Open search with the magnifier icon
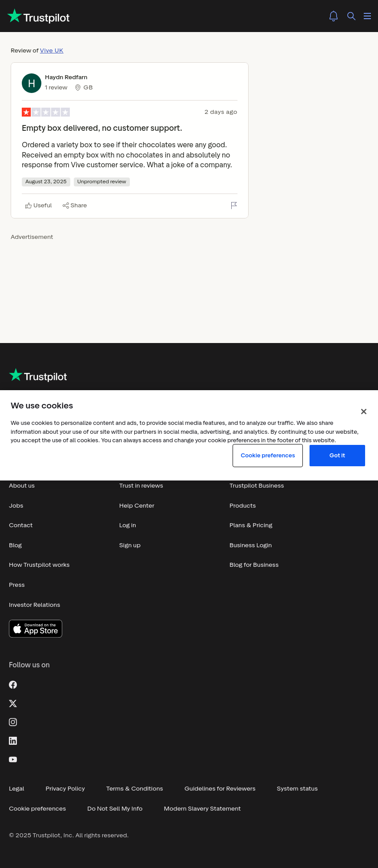Image resolution: width=378 pixels, height=868 pixels. pyautogui.click(x=351, y=16)
